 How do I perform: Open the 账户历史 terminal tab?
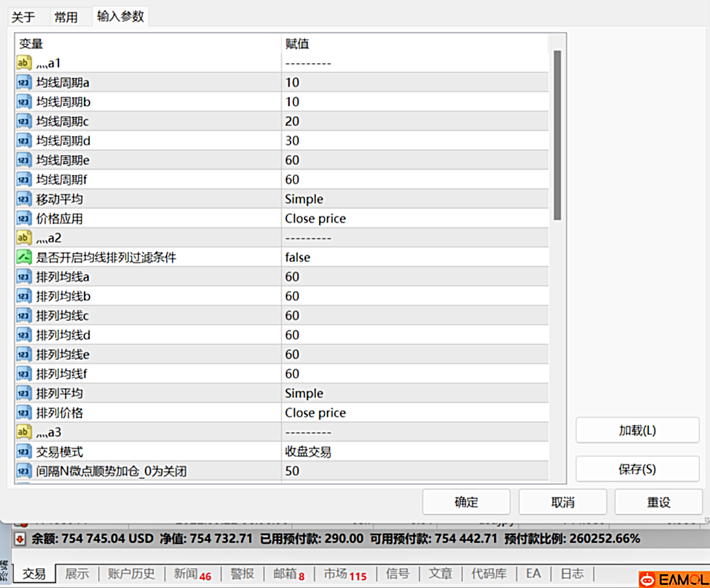tap(132, 573)
